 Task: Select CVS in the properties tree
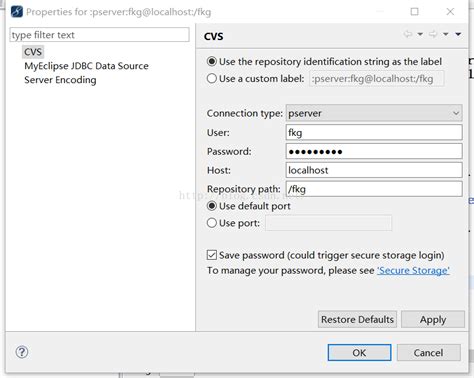click(33, 52)
